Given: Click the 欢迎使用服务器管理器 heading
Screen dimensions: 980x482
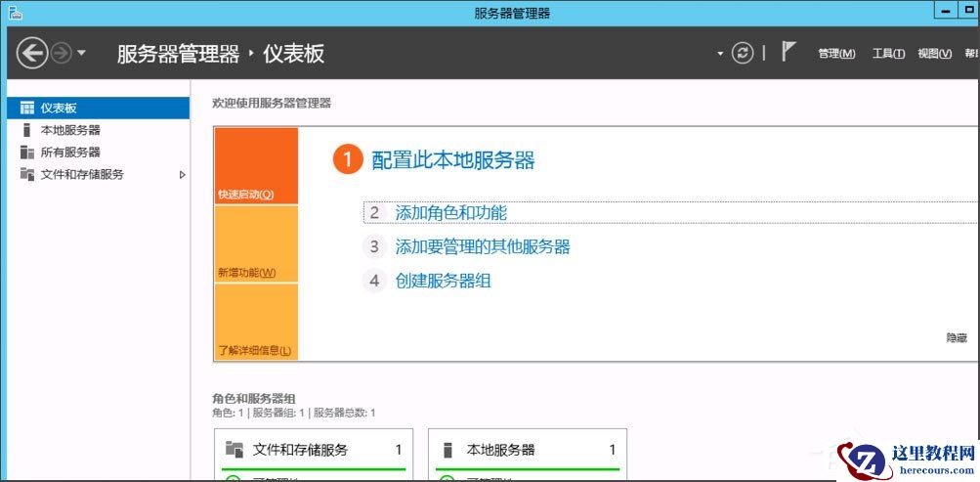Looking at the screenshot, I should (x=272, y=104).
